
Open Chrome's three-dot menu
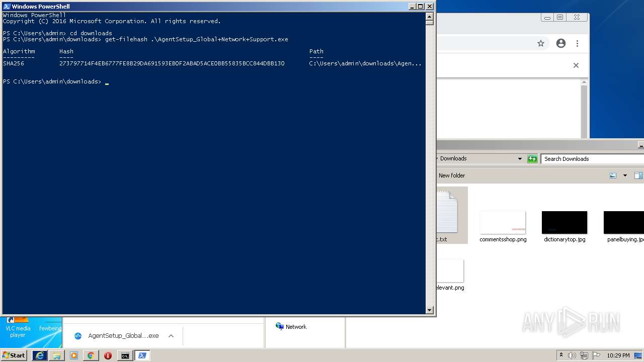pos(578,44)
